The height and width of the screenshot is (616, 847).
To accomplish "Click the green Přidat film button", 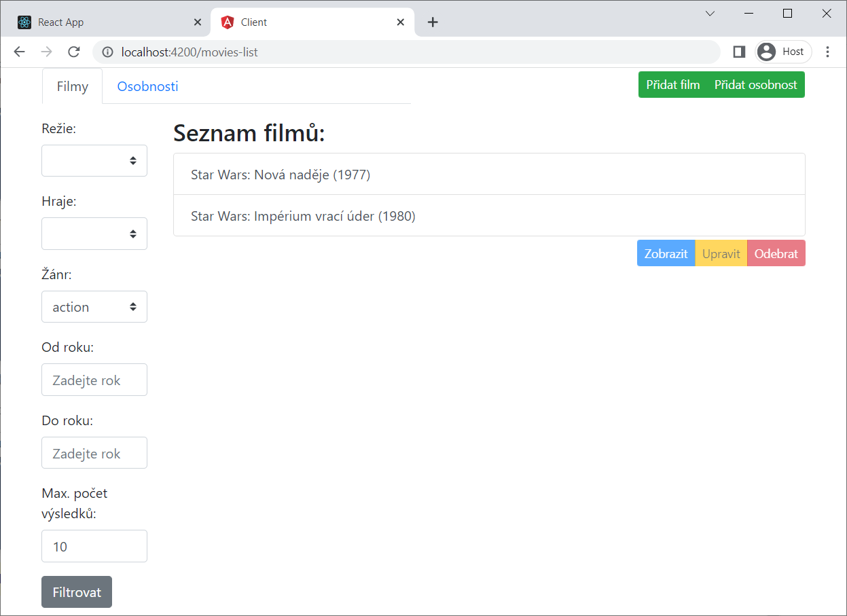I will [x=673, y=84].
